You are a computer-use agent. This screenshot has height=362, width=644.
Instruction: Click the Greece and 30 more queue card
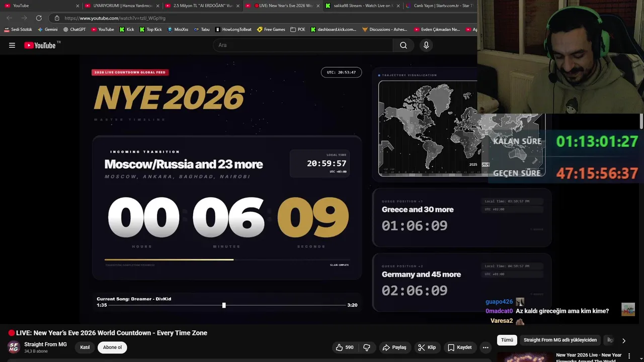coord(462,218)
